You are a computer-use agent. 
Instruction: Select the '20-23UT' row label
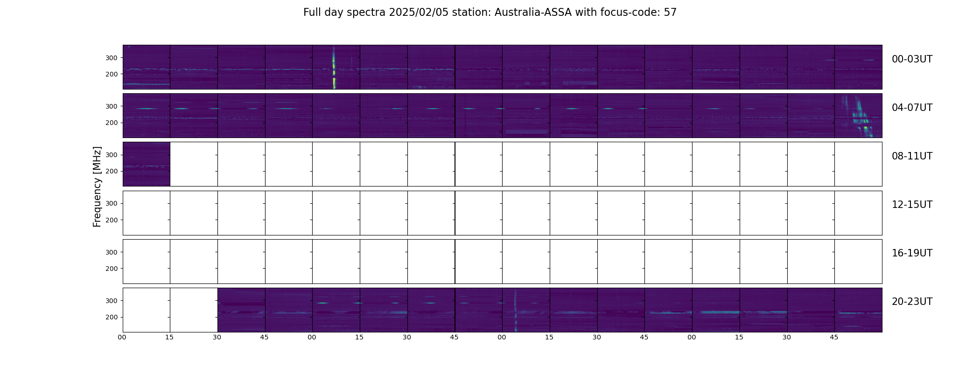click(x=912, y=302)
